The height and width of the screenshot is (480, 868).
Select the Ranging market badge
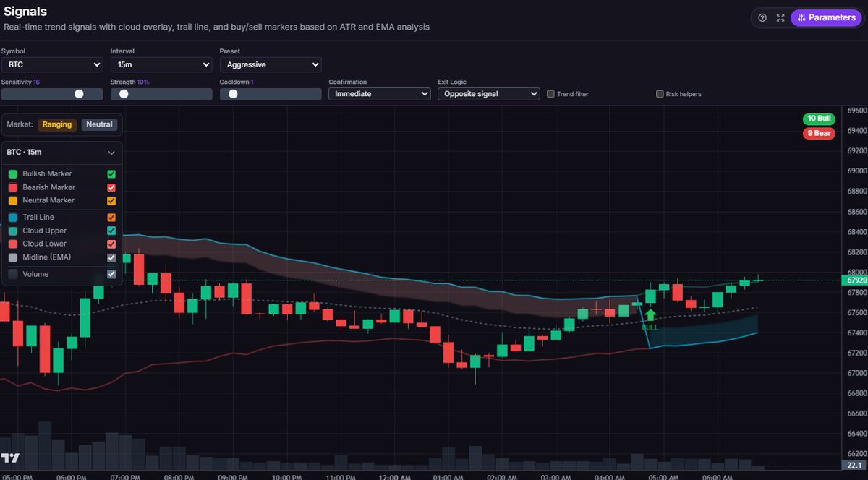pos(56,124)
